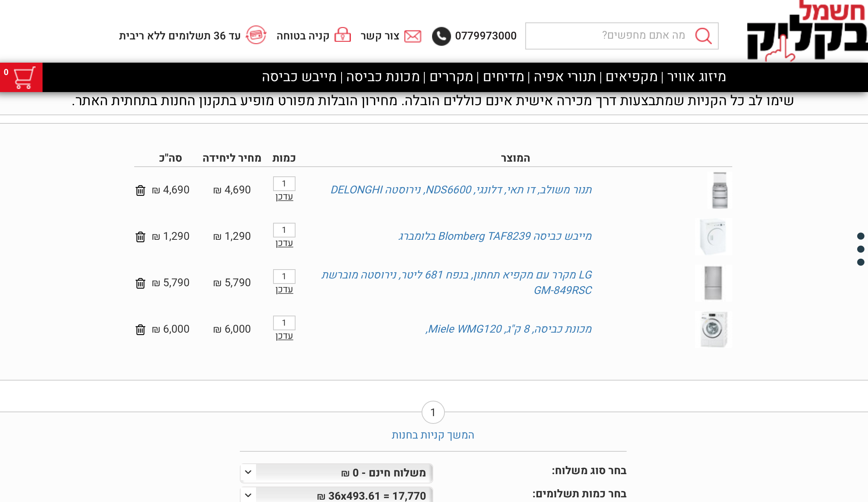Image resolution: width=868 pixels, height=502 pixels.
Task: Delete the DELONGHI oven using its trash icon
Action: (x=140, y=190)
